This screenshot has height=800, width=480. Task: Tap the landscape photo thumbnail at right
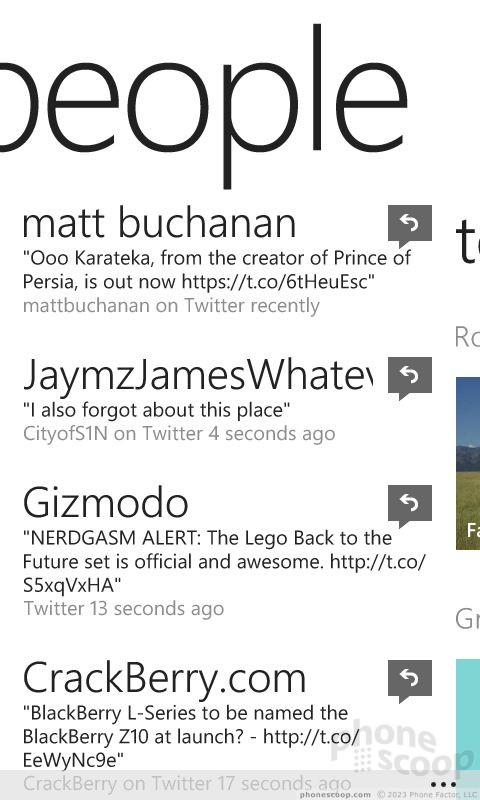click(468, 463)
